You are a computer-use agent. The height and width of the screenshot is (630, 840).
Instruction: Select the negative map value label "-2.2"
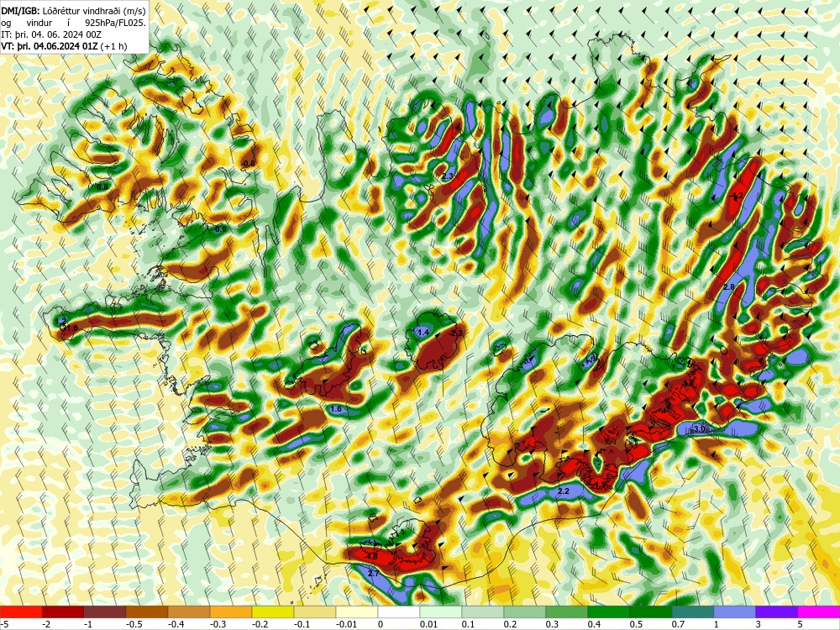[x=456, y=333]
